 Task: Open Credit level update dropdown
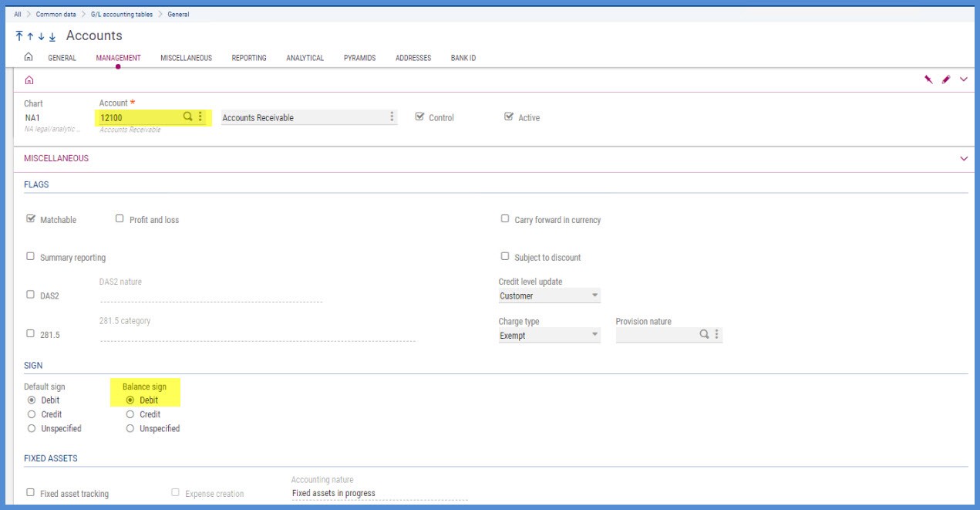[x=549, y=296]
